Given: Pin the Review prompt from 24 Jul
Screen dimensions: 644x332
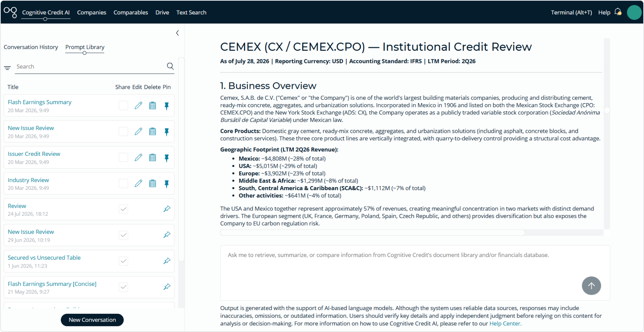Looking at the screenshot, I should (x=167, y=209).
